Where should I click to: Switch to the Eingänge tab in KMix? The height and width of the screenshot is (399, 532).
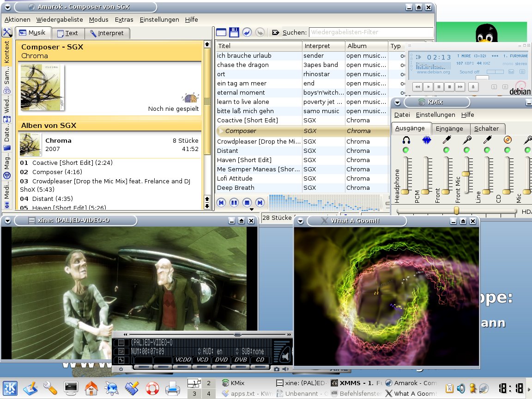[449, 128]
